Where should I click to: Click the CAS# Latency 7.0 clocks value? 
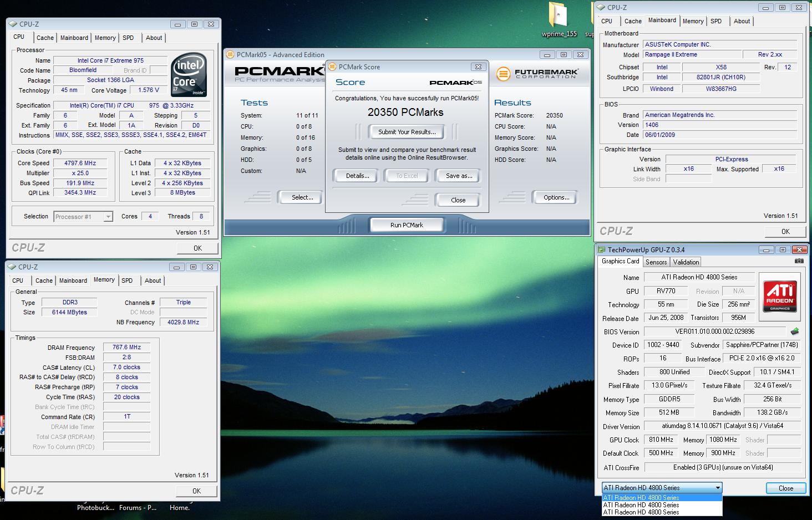click(127, 367)
